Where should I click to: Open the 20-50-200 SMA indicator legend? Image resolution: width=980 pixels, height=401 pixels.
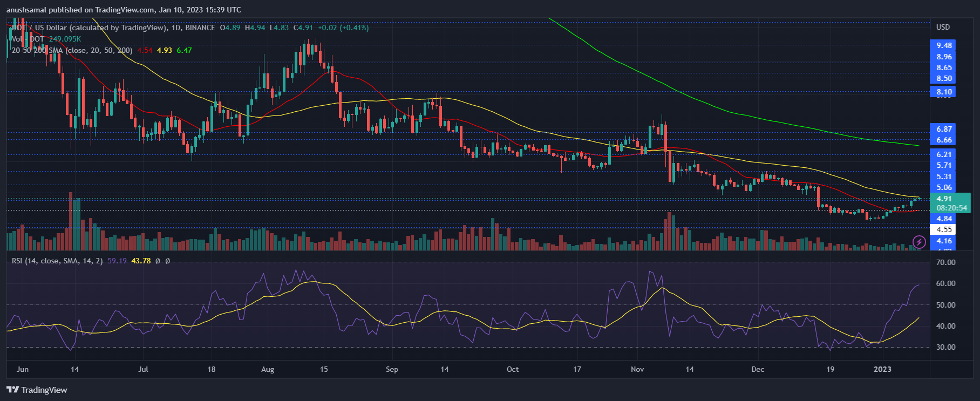pyautogui.click(x=72, y=50)
